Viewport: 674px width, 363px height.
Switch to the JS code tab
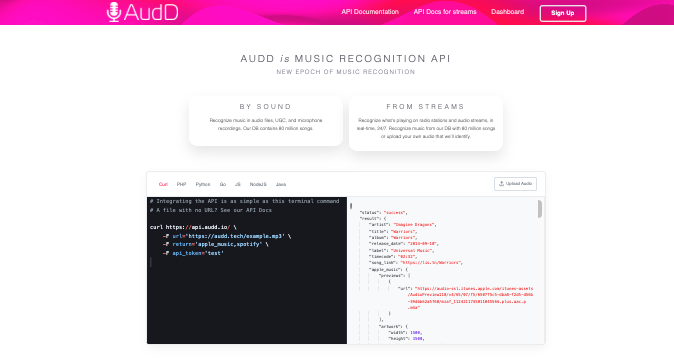click(x=238, y=184)
